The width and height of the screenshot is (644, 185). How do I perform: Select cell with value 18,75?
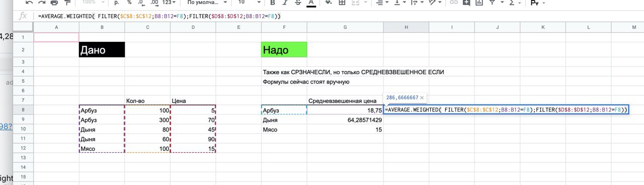[345, 110]
